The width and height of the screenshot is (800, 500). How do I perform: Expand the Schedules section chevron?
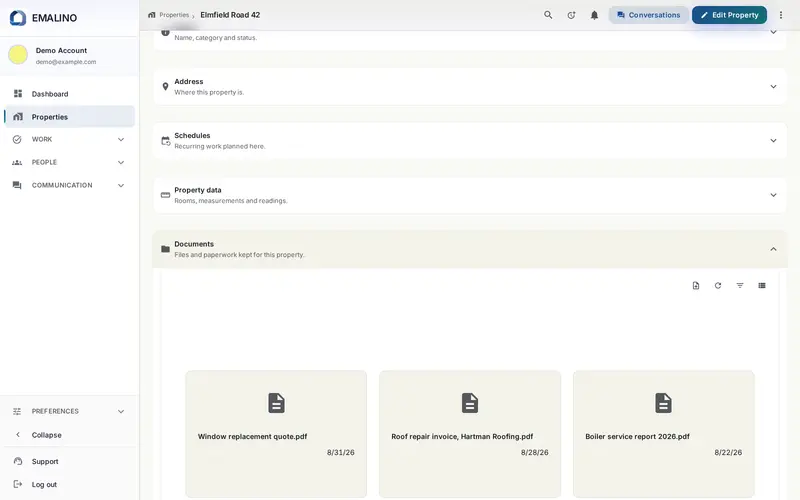773,141
